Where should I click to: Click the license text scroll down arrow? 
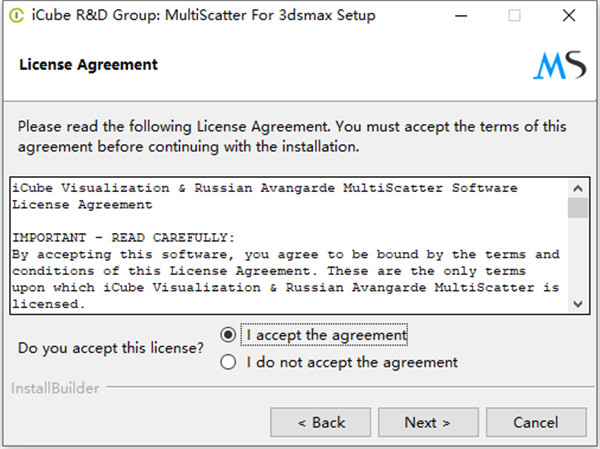tap(578, 304)
